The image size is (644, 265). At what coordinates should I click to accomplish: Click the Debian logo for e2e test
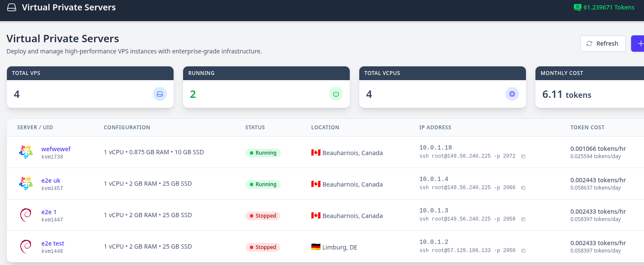pyautogui.click(x=26, y=246)
